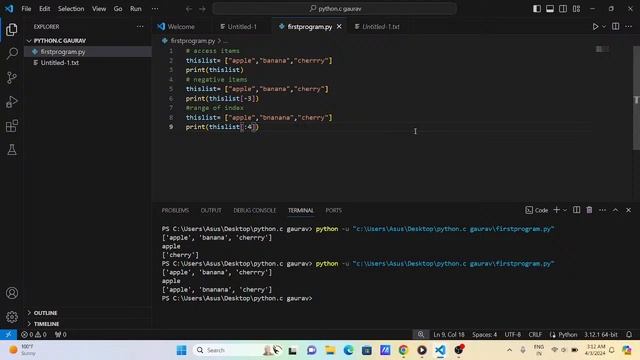Open the Explorer view in activity bar

[x=12, y=29]
